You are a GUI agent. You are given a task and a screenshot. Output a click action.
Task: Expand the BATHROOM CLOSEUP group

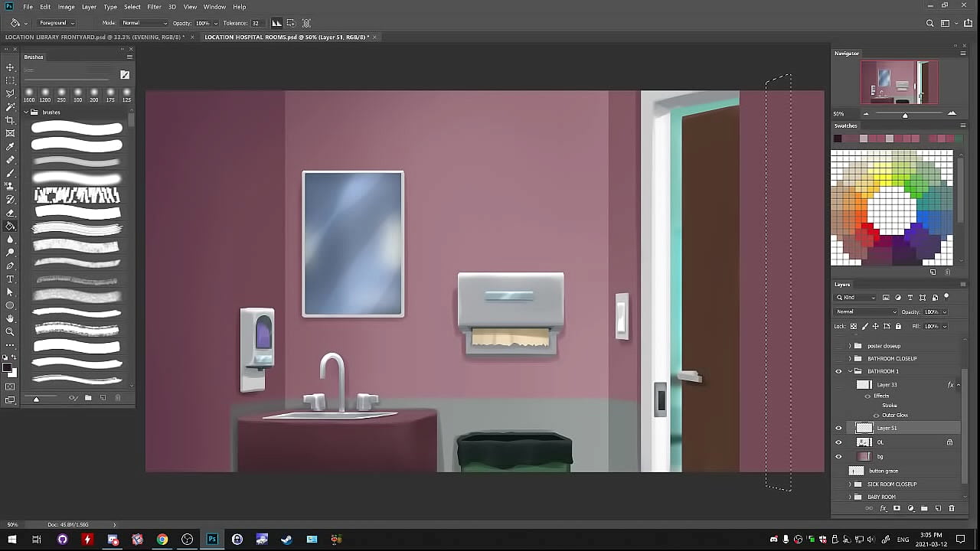849,359
